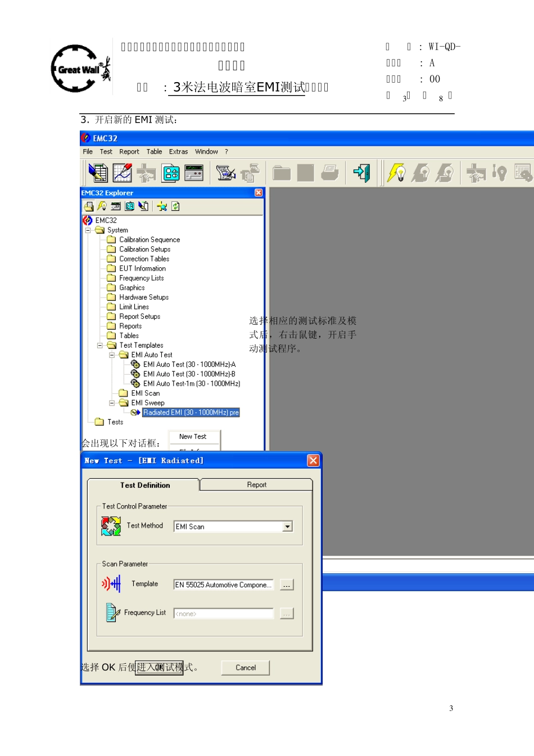This screenshot has width=534, height=756.
Task: Click the receiver instrument panel icon
Action: click(x=194, y=173)
